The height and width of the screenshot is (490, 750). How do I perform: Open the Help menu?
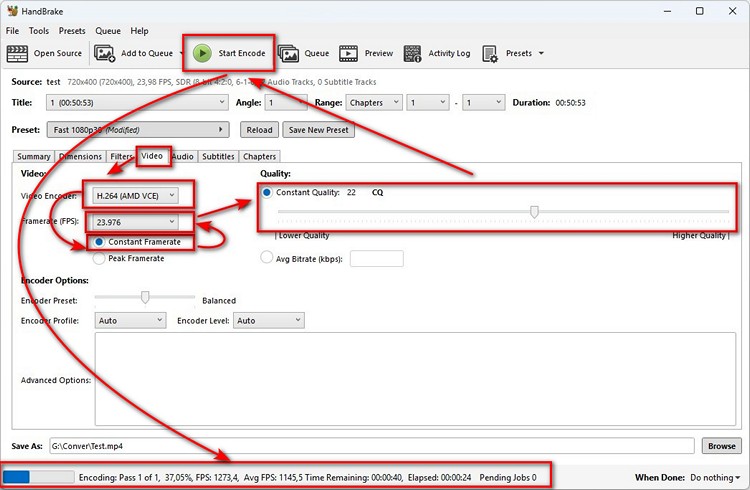click(139, 31)
